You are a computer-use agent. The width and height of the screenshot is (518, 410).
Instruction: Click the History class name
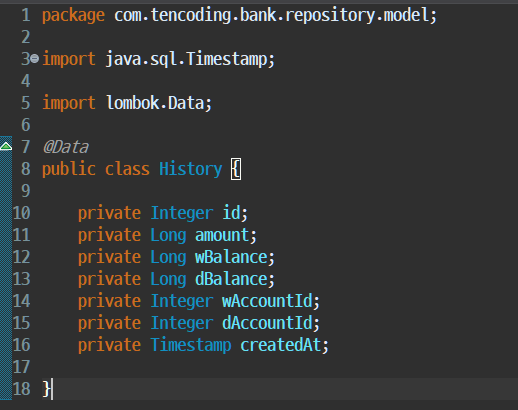190,169
